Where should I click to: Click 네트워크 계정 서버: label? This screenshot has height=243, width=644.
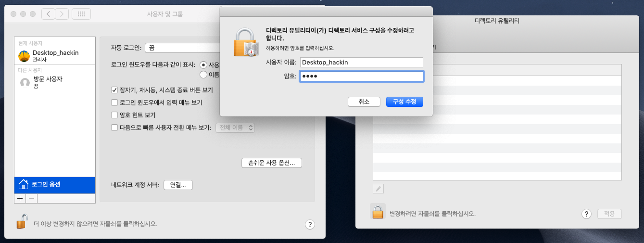coord(135,185)
